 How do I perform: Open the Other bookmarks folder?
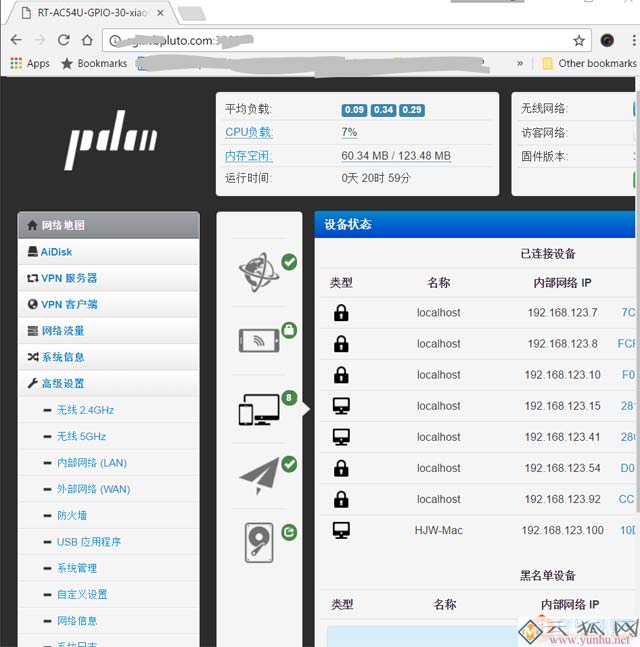pos(590,64)
